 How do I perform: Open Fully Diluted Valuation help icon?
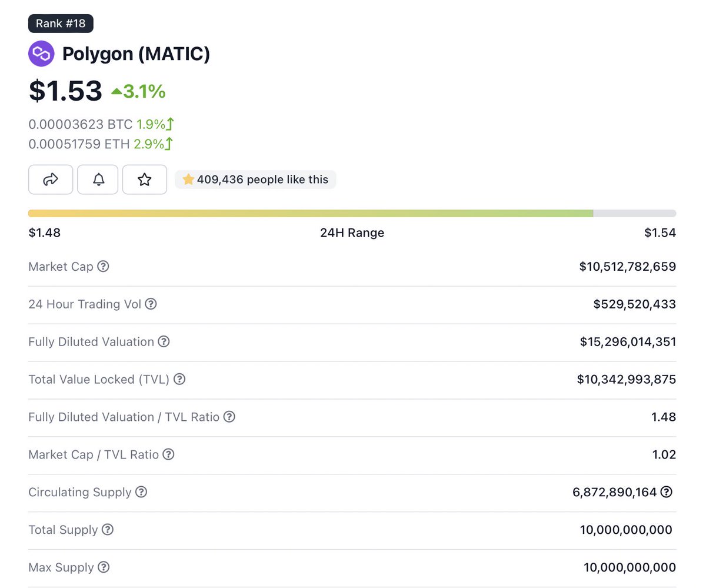click(x=164, y=342)
